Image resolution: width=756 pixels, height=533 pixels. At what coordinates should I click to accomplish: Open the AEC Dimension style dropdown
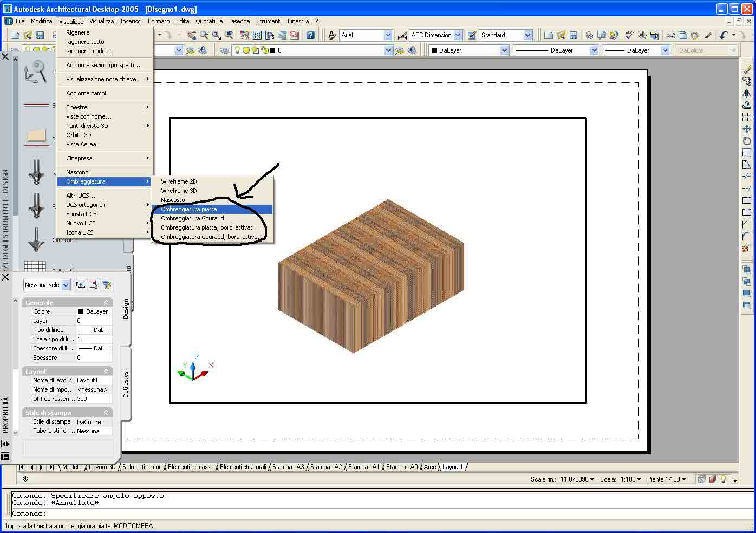point(458,35)
